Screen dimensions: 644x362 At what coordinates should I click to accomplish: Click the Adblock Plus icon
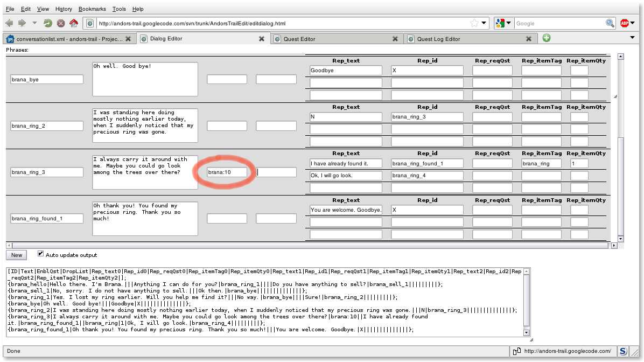coord(625,23)
